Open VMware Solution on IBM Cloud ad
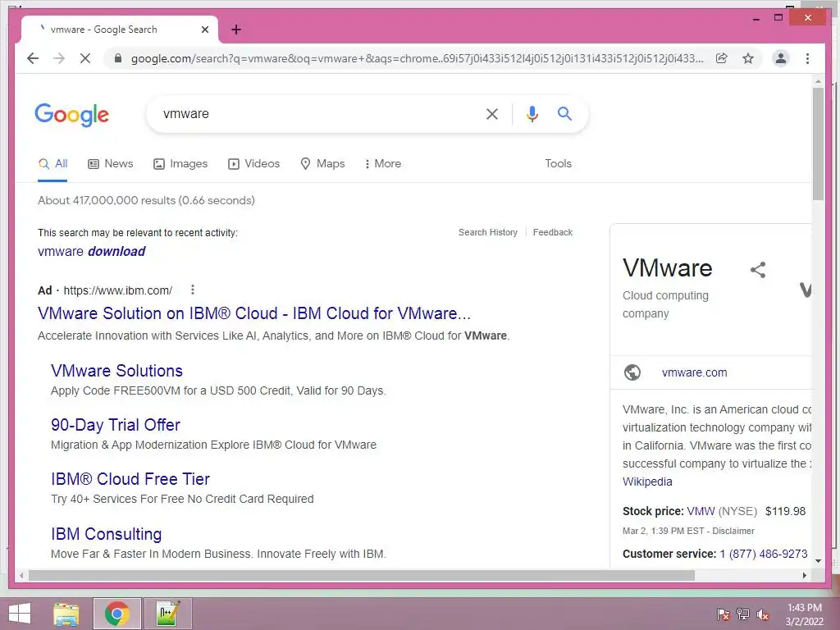This screenshot has width=840, height=630. (x=254, y=313)
